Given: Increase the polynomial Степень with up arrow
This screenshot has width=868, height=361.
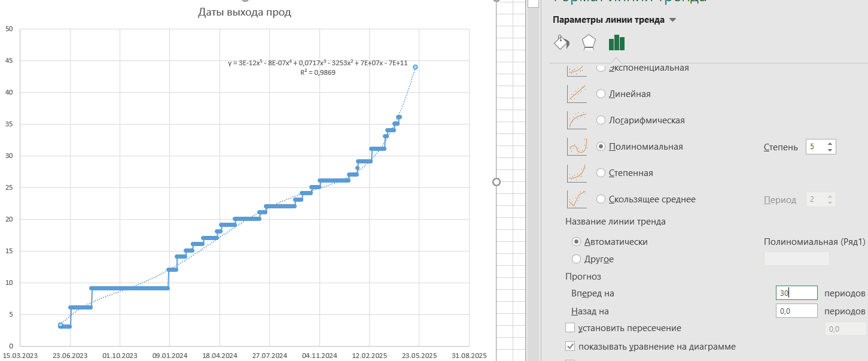Looking at the screenshot, I should pos(830,144).
